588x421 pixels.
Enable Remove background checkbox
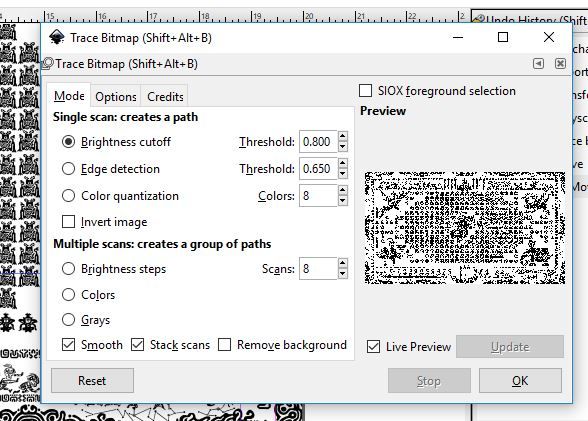click(224, 345)
